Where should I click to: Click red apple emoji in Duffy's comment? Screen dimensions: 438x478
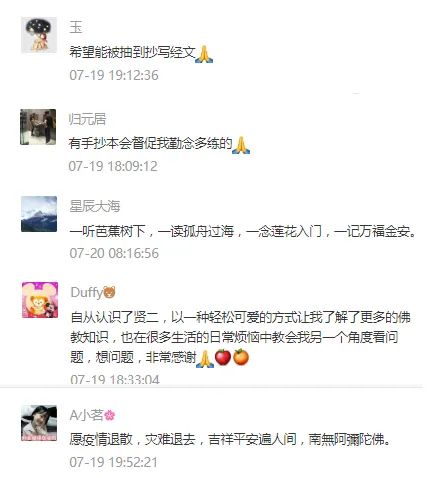[x=223, y=357]
